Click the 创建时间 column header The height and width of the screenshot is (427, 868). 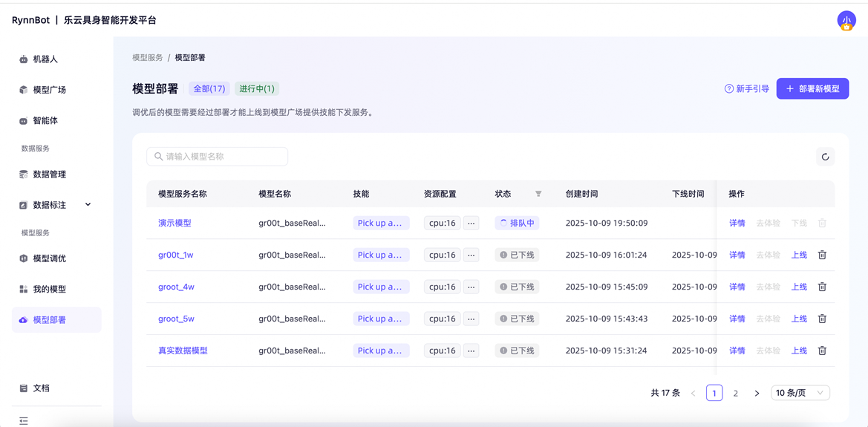[x=582, y=194]
